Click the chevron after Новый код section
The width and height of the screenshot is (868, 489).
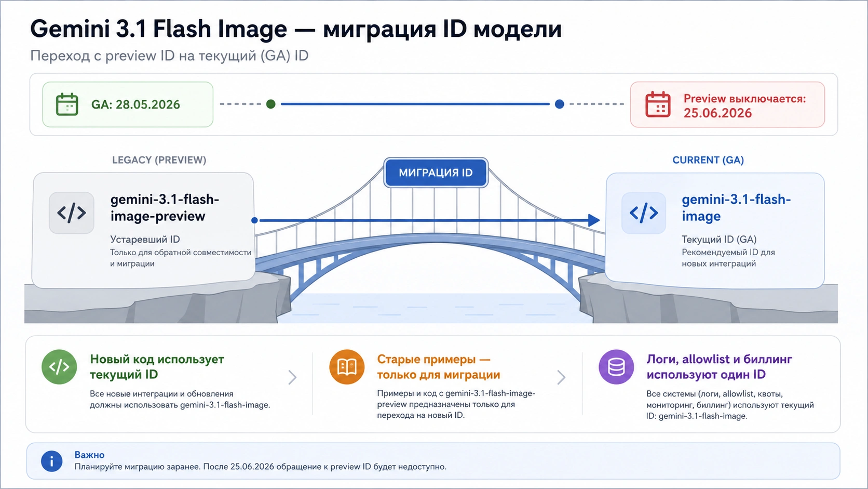[293, 377]
